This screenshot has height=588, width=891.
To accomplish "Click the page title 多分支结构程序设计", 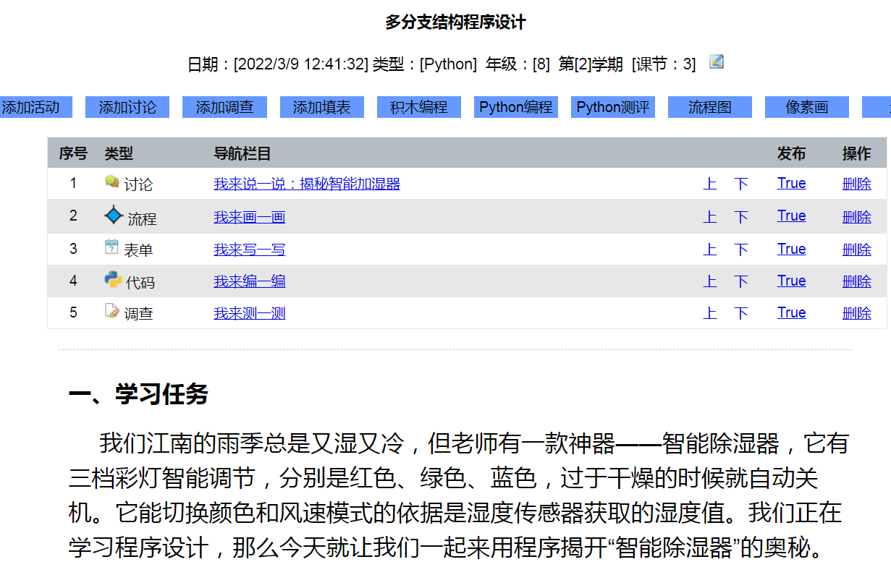I will [455, 22].
